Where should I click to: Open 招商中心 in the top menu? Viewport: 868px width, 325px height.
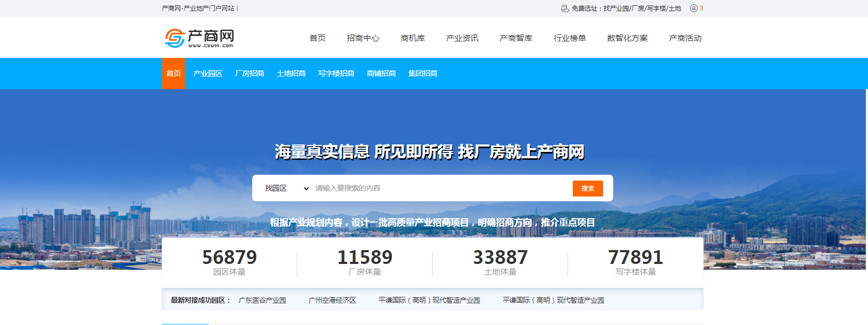[x=363, y=38]
